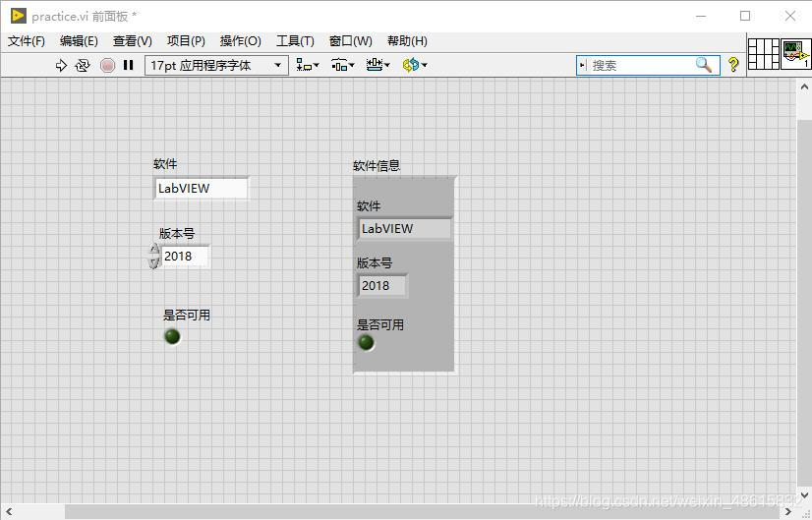Open the 查看(V) menu

tap(133, 41)
